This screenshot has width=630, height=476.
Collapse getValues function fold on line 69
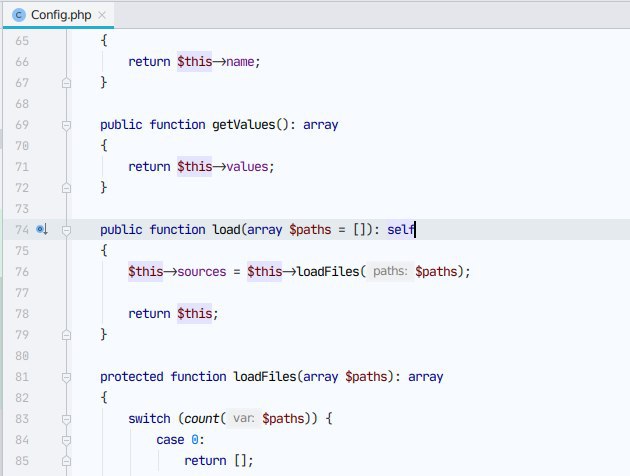tap(66, 125)
